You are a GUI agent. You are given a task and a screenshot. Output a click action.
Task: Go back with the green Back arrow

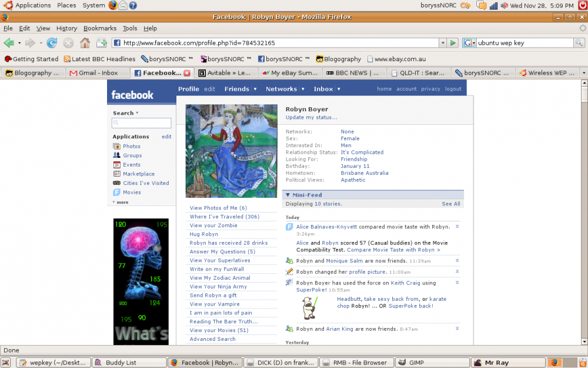pos(9,43)
